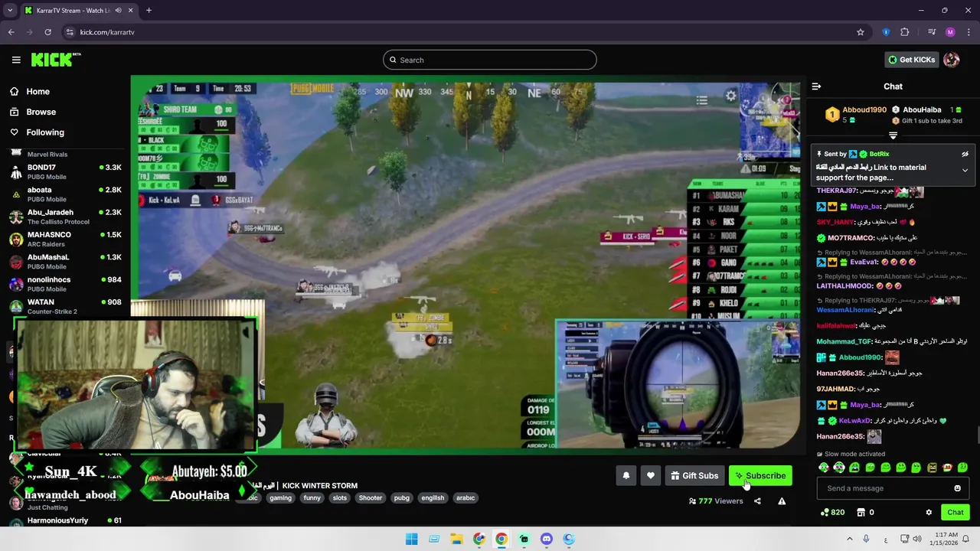Share the stream via share icon

[757, 501]
